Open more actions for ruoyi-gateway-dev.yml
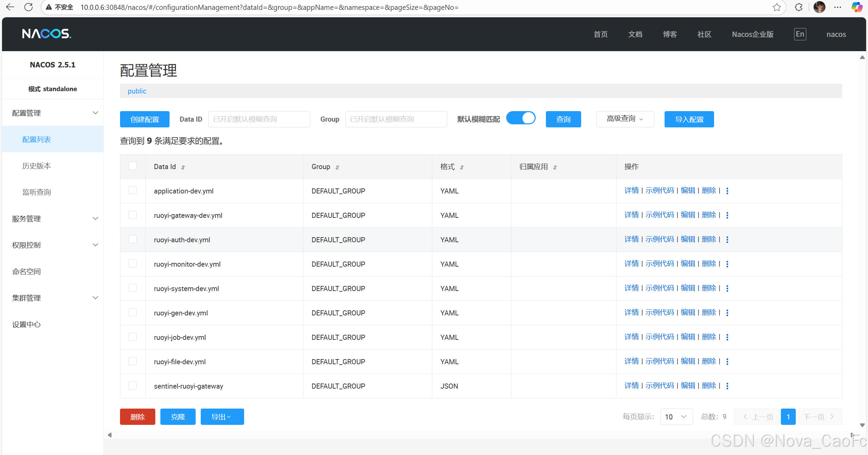The width and height of the screenshot is (868, 455). (727, 215)
